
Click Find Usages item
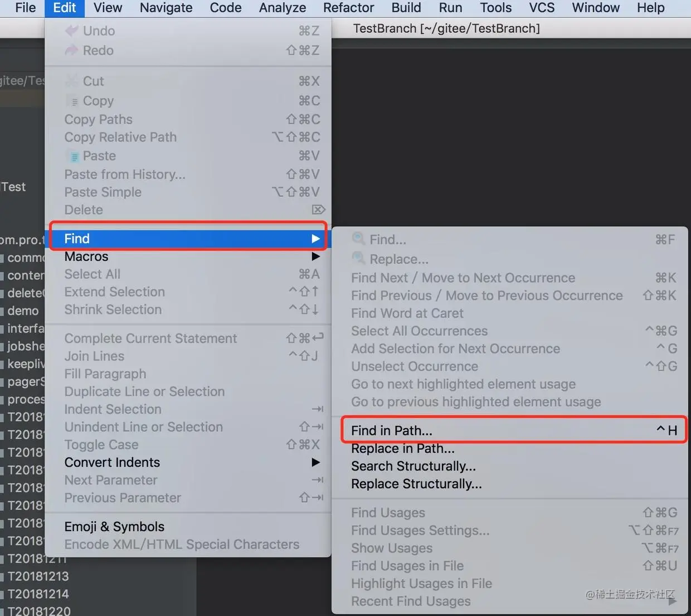click(510, 512)
